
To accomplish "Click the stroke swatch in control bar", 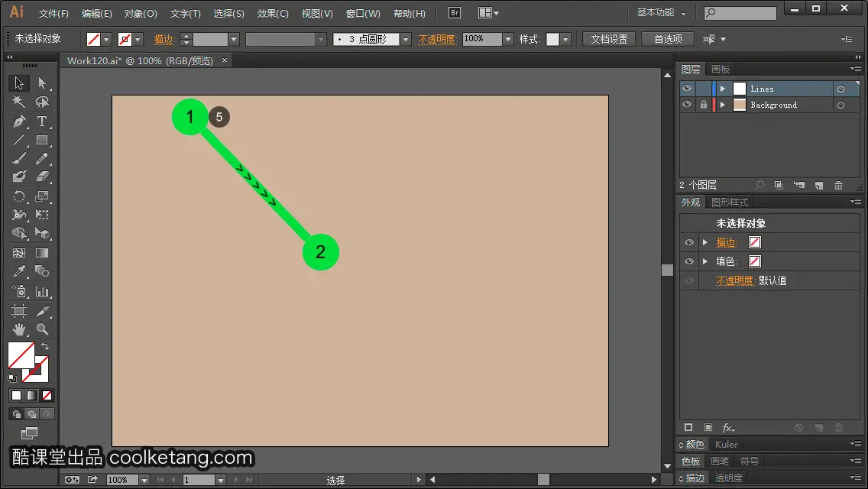I will (125, 39).
